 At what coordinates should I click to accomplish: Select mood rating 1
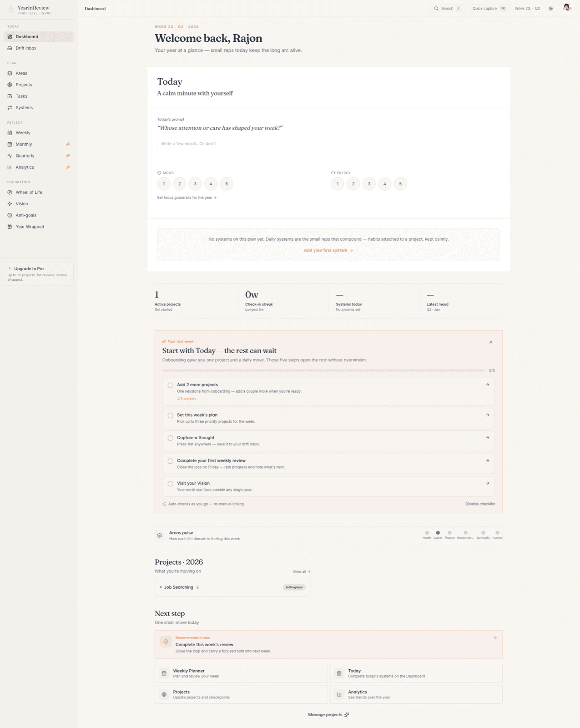pos(164,184)
